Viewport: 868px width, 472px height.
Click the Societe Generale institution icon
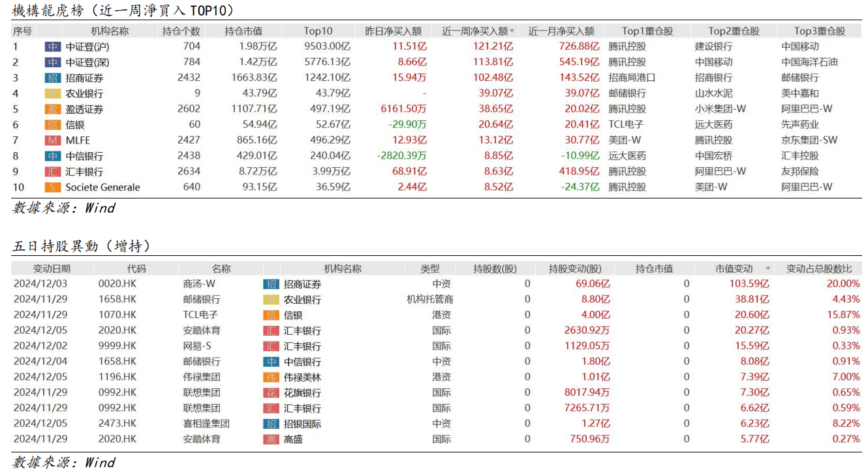[x=52, y=187]
